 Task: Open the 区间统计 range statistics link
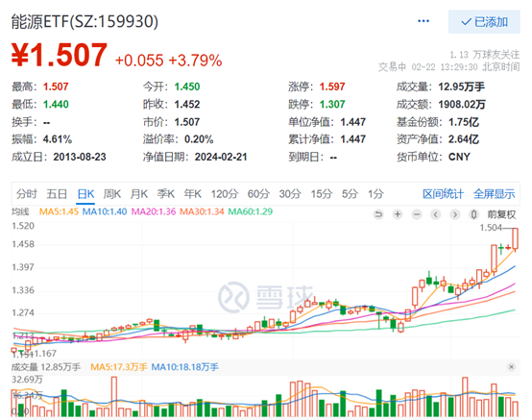point(443,194)
